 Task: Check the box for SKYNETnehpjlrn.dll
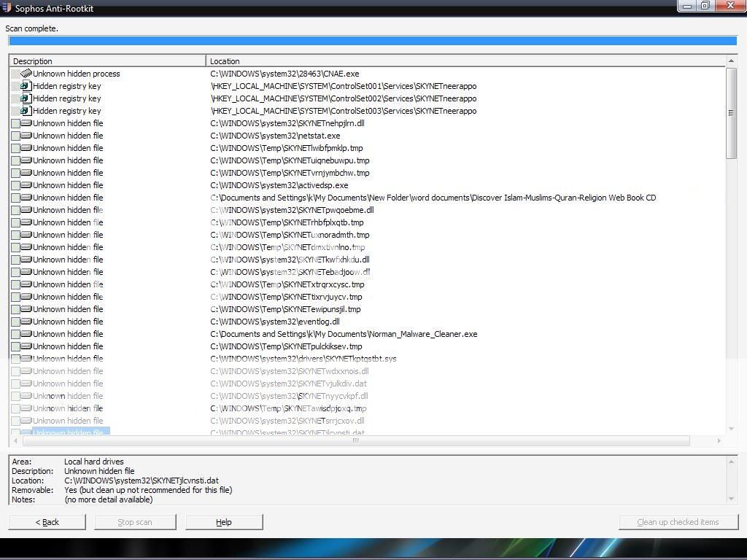(x=15, y=123)
